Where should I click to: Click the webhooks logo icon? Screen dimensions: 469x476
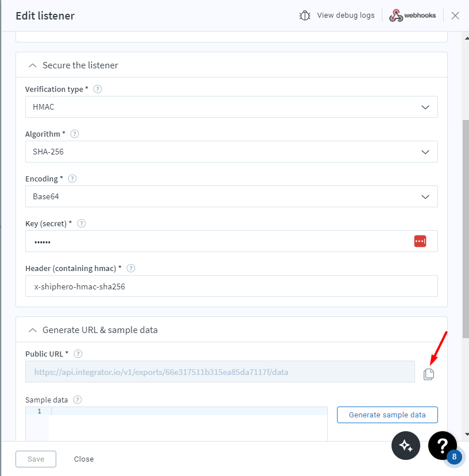pos(396,16)
